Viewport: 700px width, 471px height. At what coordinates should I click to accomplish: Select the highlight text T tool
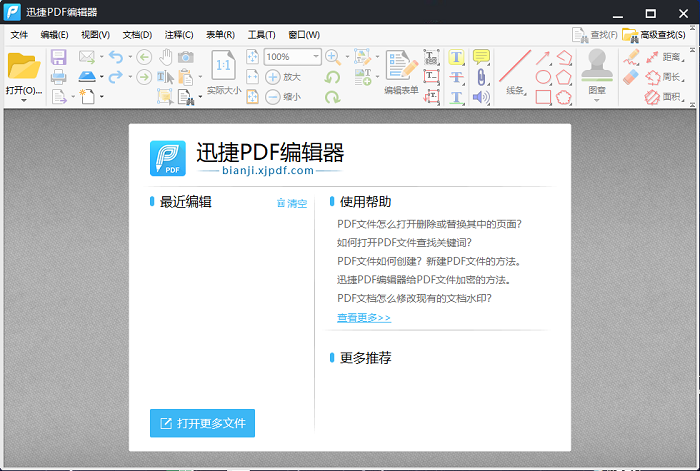point(456,57)
